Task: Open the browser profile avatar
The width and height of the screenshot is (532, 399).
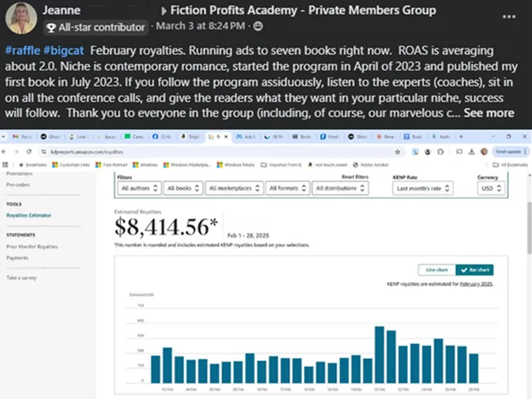Action: tap(483, 151)
